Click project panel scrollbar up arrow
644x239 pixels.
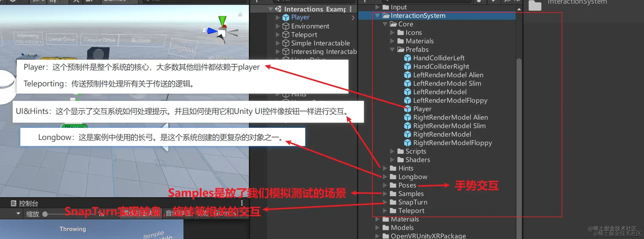point(519,9)
